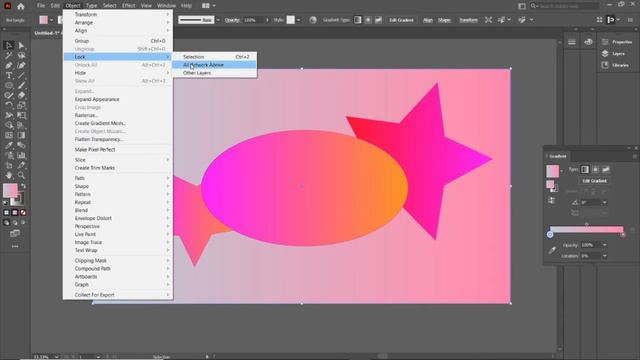Toggle the None fill mode button below the swatches
This screenshot has width=640, height=360.
pyautogui.click(x=23, y=213)
